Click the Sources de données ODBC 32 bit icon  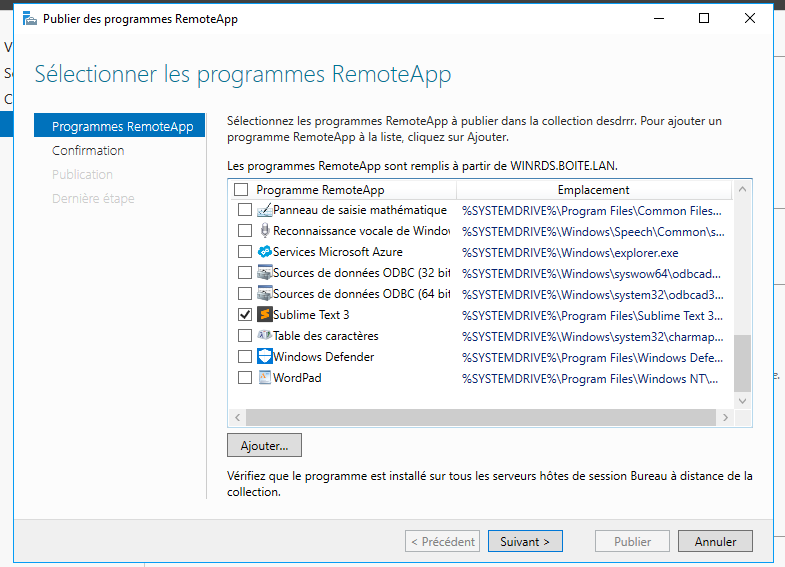point(265,273)
